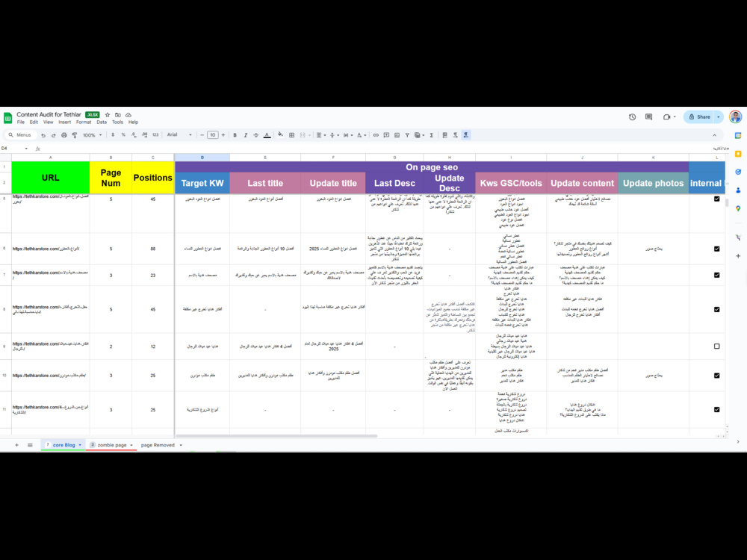
Task: Uncheck internal checkbox in row 10
Action: pos(716,376)
